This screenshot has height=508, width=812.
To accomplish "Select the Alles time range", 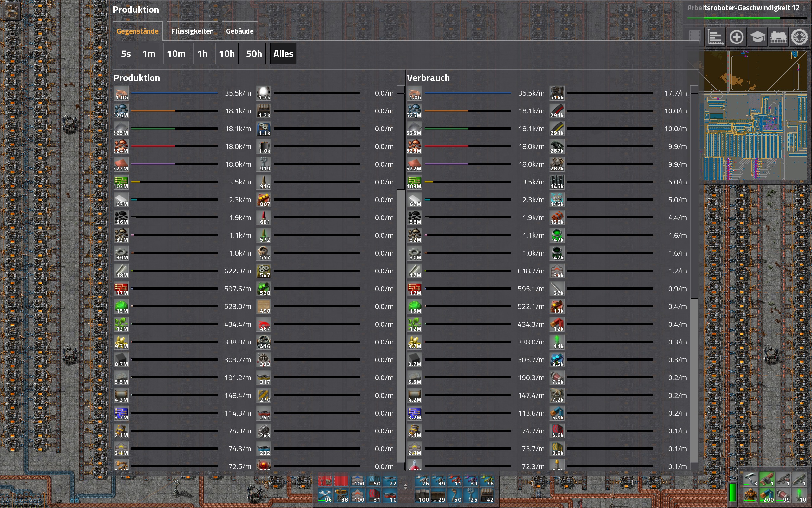I will [x=283, y=54].
